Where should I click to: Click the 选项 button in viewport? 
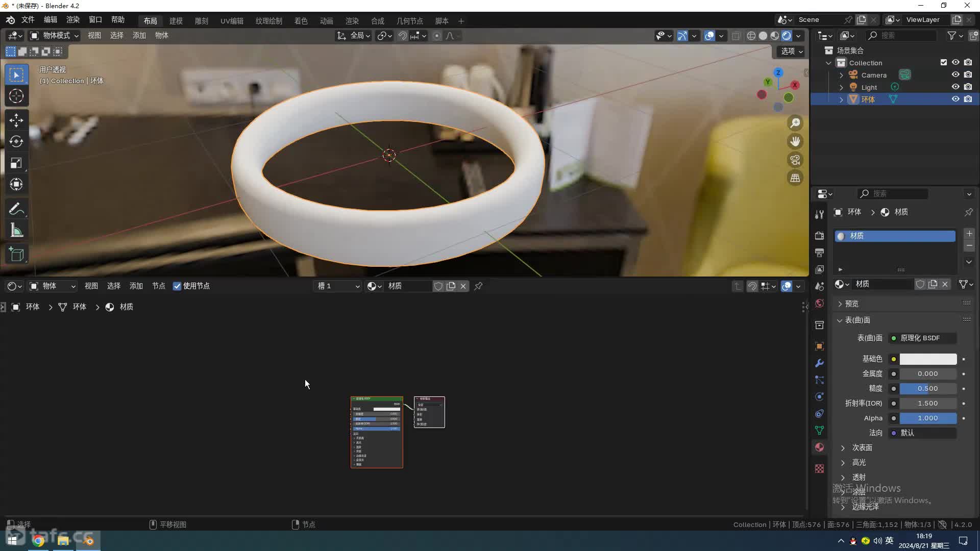[792, 51]
